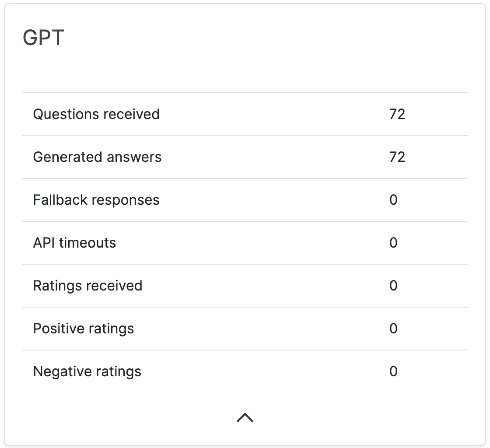The height and width of the screenshot is (448, 490).
Task: Select the API timeouts row
Action: [245, 242]
